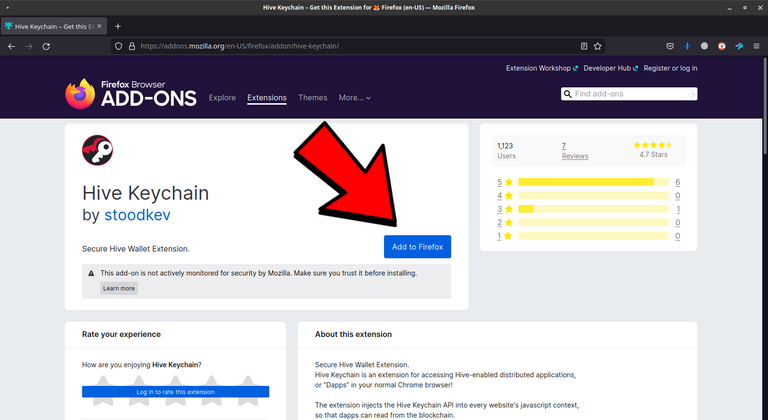Open the Firefox hamburger menu
This screenshot has width=768, height=420.
[756, 46]
